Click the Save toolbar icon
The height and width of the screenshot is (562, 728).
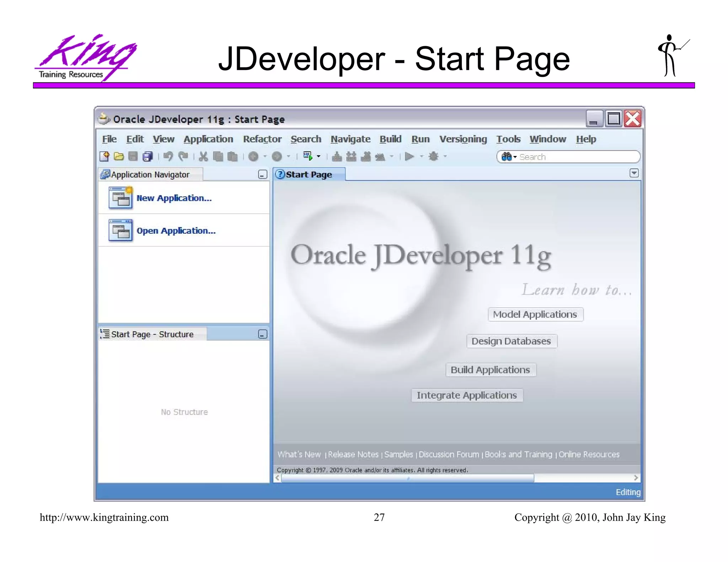point(133,156)
